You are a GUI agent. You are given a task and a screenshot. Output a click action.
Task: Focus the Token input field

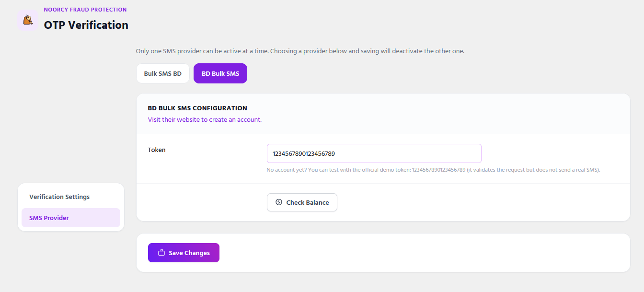coord(374,153)
